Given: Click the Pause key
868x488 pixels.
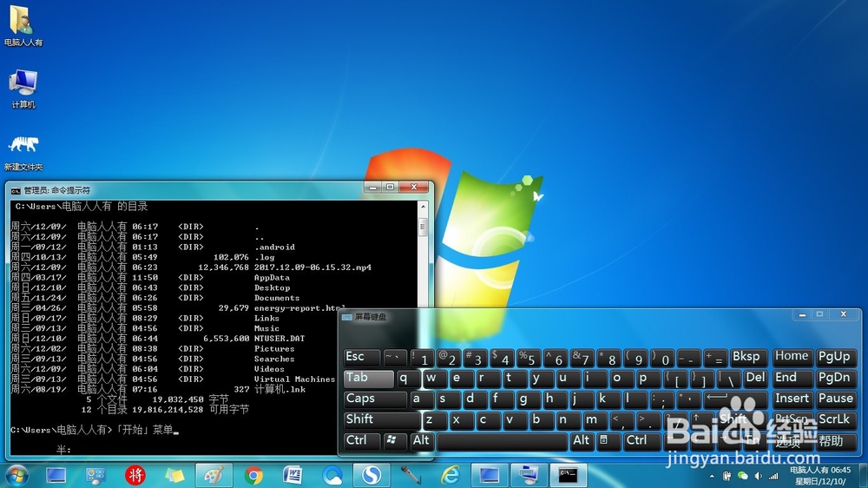Looking at the screenshot, I should tap(836, 399).
